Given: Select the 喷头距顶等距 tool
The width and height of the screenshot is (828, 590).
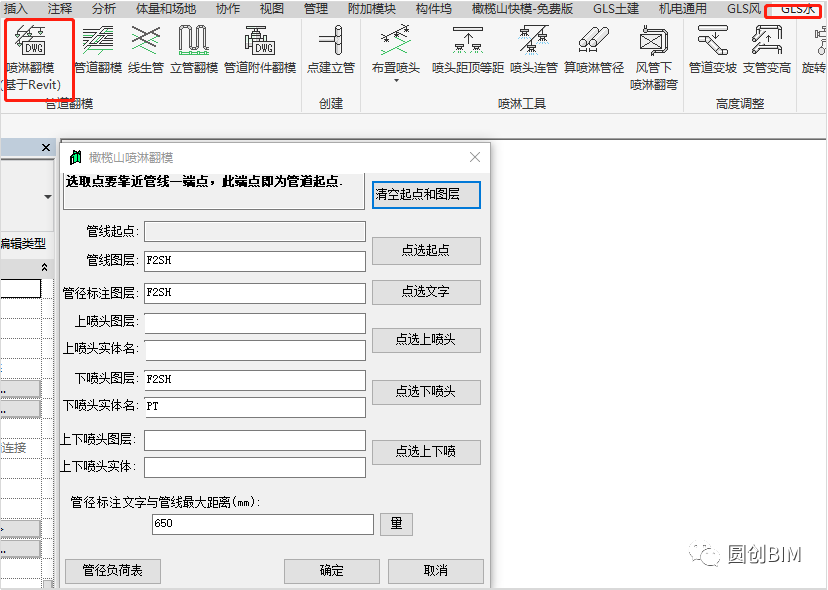Looking at the screenshot, I should coord(468,50).
